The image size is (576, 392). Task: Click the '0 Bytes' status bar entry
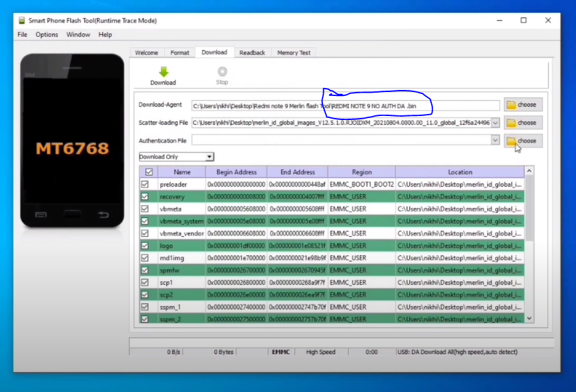(x=224, y=352)
